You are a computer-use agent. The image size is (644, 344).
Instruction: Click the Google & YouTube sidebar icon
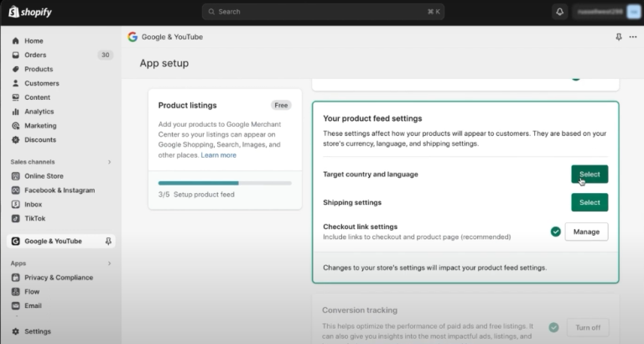[16, 242]
